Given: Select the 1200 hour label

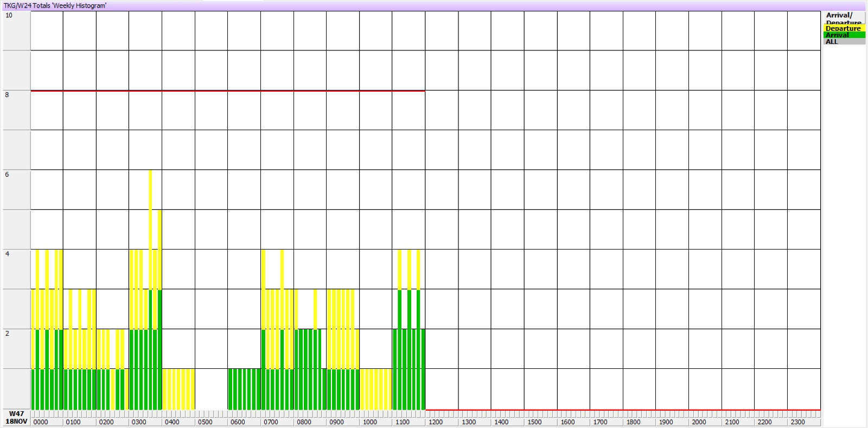Looking at the screenshot, I should click(x=436, y=422).
